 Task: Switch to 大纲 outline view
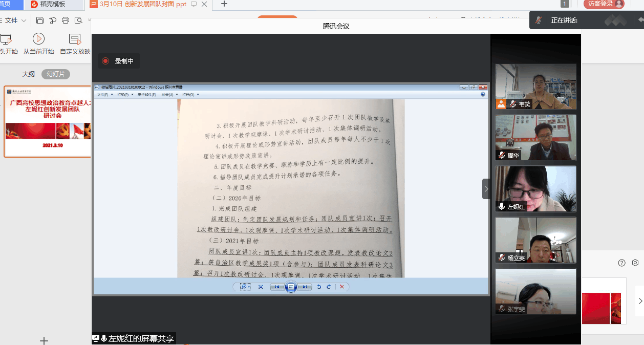(28, 74)
